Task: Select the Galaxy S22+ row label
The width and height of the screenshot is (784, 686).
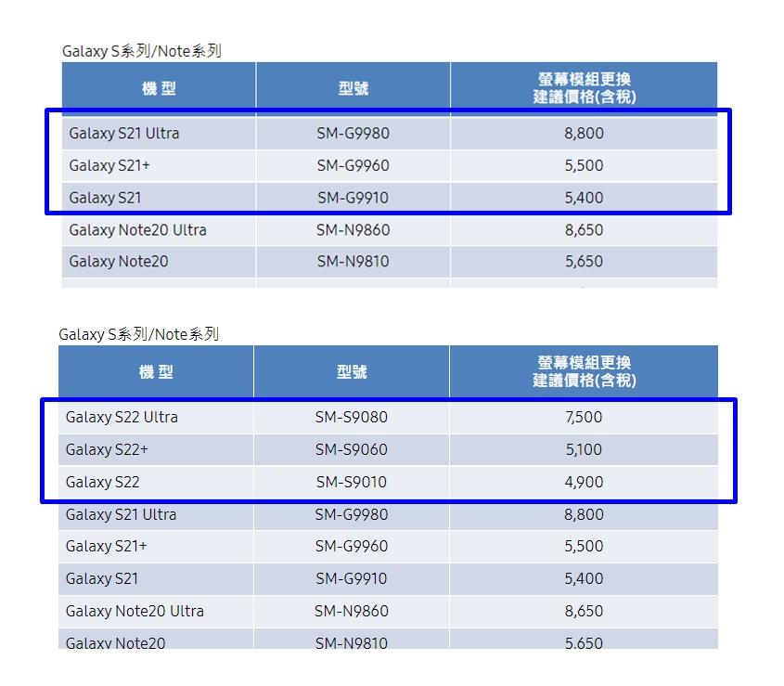Action: 107,450
